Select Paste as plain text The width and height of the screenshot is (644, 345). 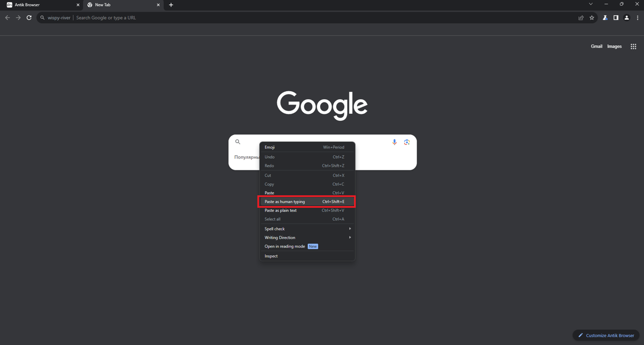tap(307, 210)
